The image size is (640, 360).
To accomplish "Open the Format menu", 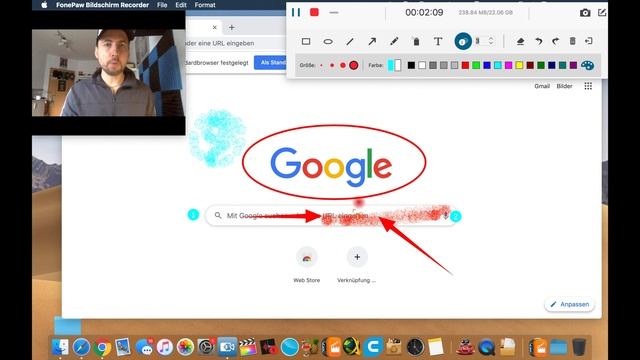I will (x=205, y=5).
